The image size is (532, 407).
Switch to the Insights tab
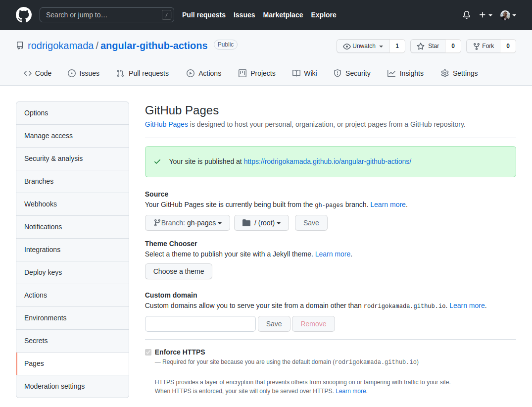pyautogui.click(x=405, y=73)
